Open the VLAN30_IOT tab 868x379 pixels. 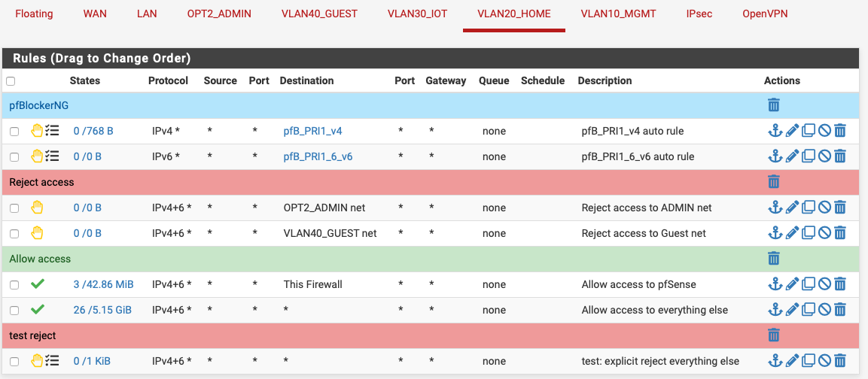coord(417,14)
